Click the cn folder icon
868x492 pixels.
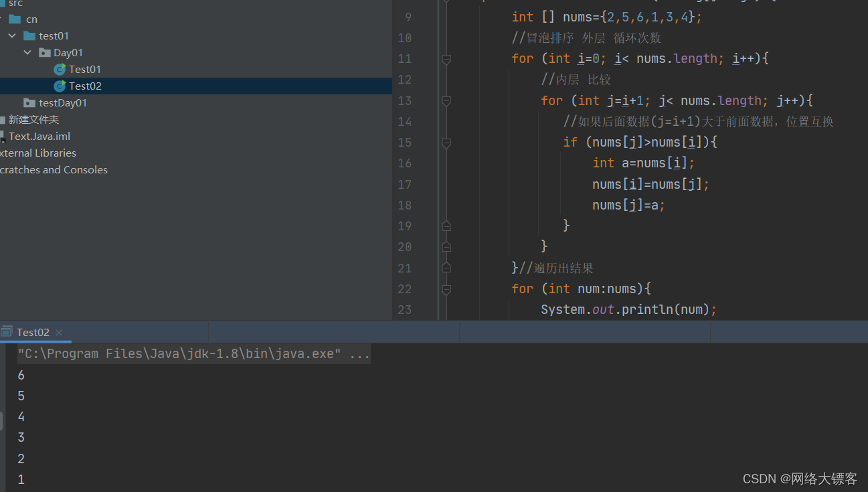pos(15,19)
